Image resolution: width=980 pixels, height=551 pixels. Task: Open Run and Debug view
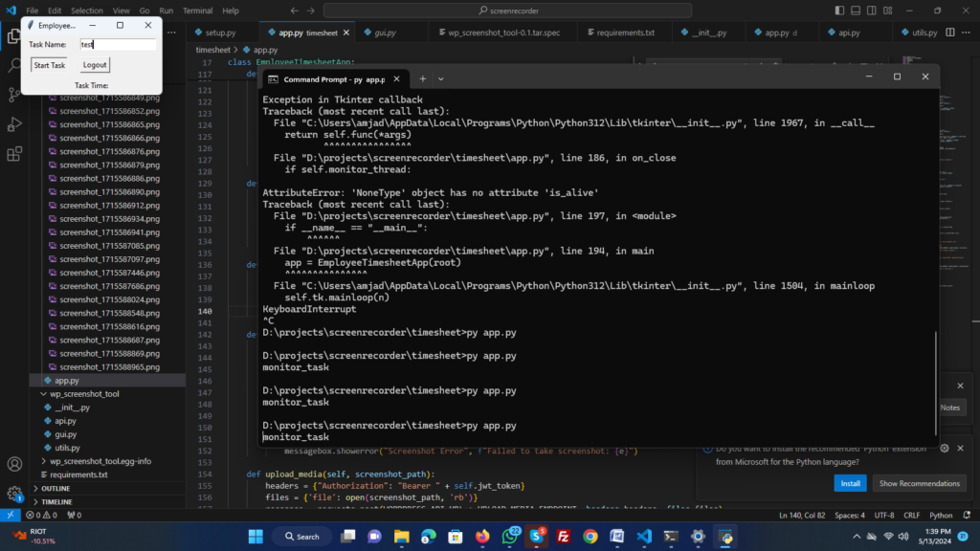[14, 124]
